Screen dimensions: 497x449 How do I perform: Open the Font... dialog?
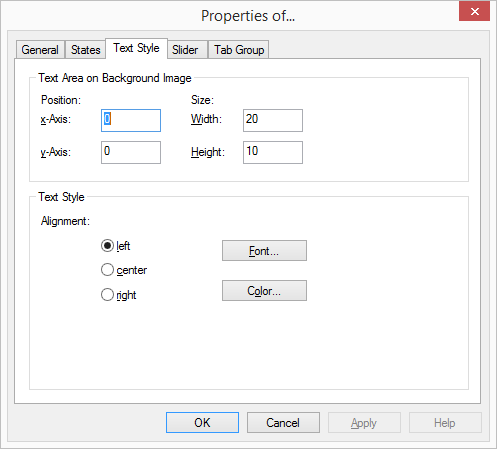point(264,251)
